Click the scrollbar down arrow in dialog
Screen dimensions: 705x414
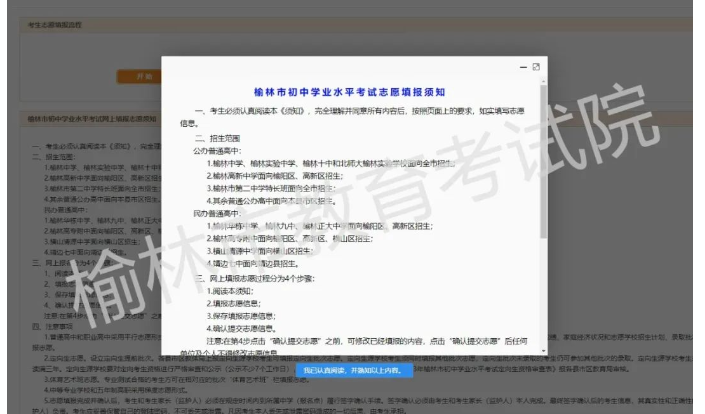(x=544, y=351)
